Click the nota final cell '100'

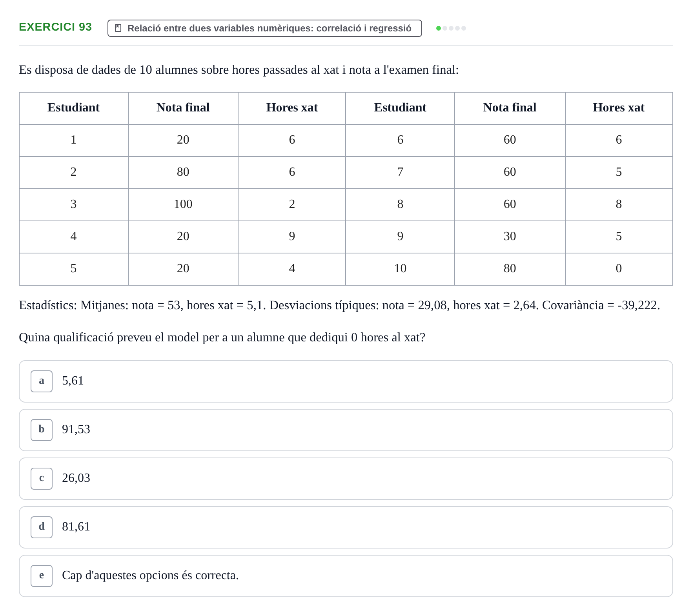point(183,204)
